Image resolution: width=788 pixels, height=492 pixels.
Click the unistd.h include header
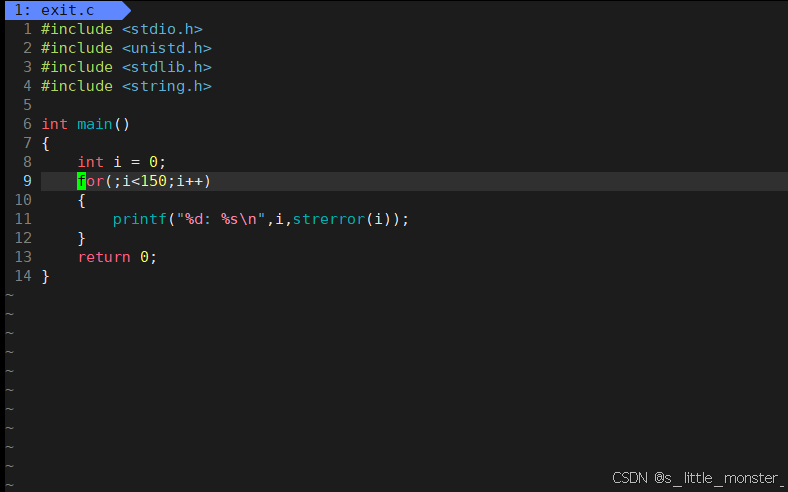(x=166, y=48)
